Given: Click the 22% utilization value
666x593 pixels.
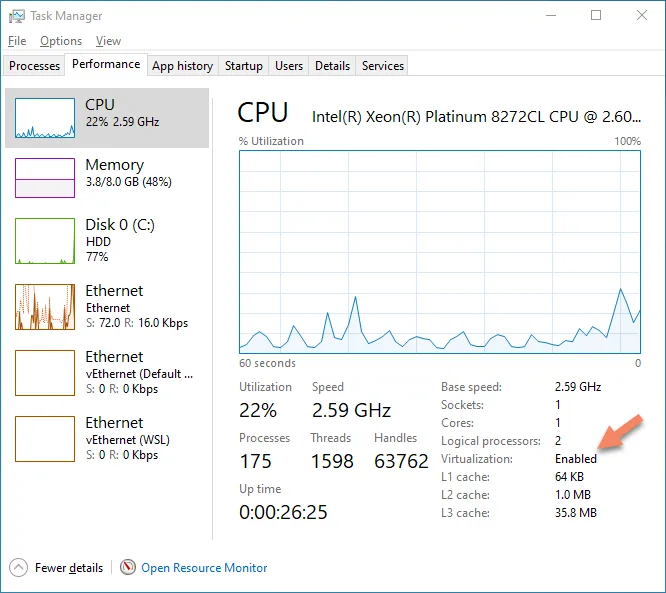Looking at the screenshot, I should pyautogui.click(x=258, y=410).
